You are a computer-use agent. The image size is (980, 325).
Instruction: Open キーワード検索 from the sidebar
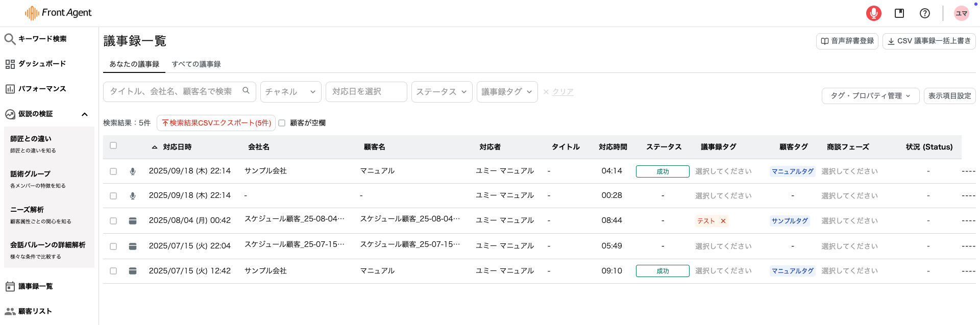point(42,39)
